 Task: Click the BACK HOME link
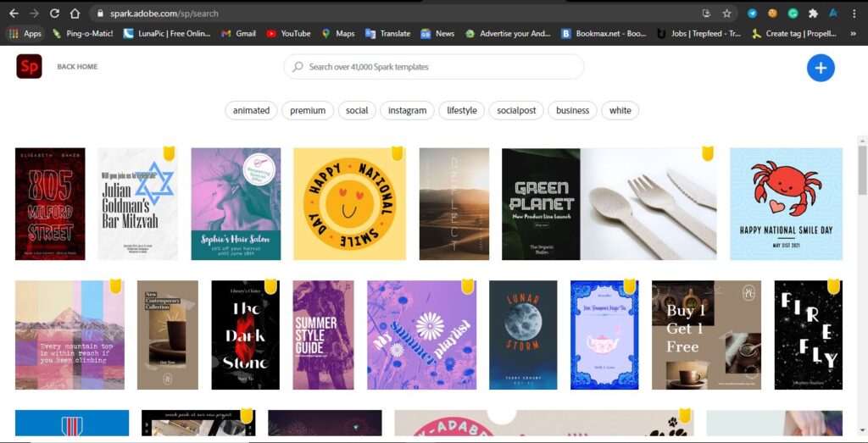click(77, 66)
